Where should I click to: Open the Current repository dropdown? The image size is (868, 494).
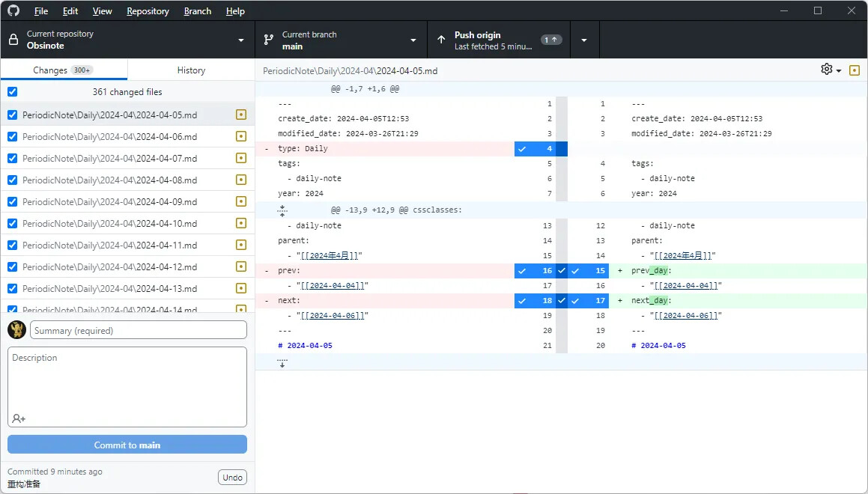pyautogui.click(x=127, y=40)
